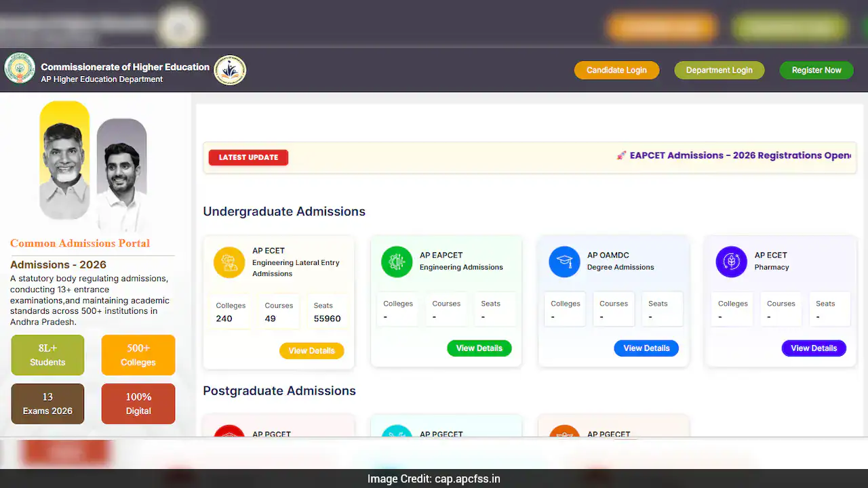Click the AP EAPCET card title

(x=441, y=256)
